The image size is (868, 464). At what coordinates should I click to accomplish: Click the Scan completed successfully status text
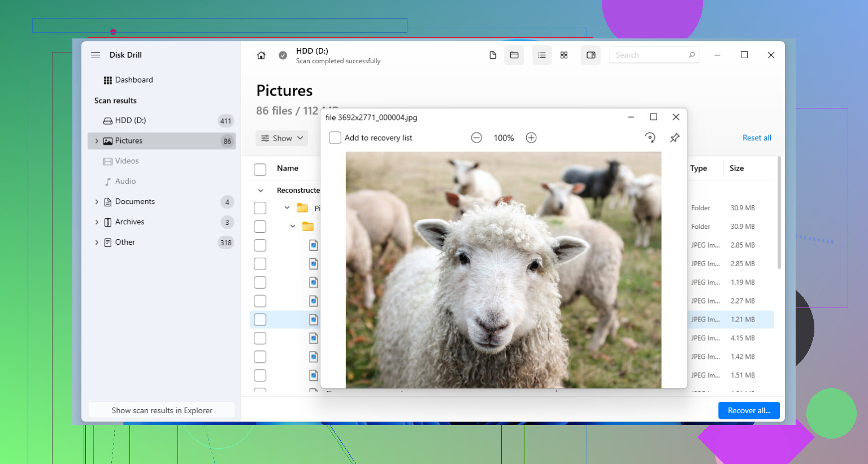coord(338,61)
